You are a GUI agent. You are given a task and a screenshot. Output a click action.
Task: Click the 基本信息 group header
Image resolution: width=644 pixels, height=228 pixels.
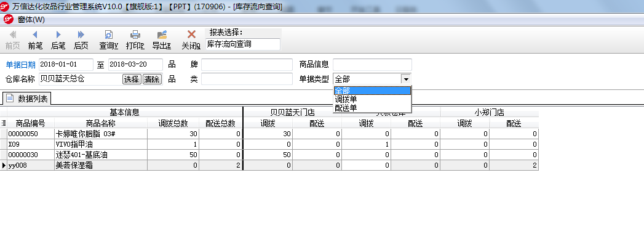tap(124, 112)
